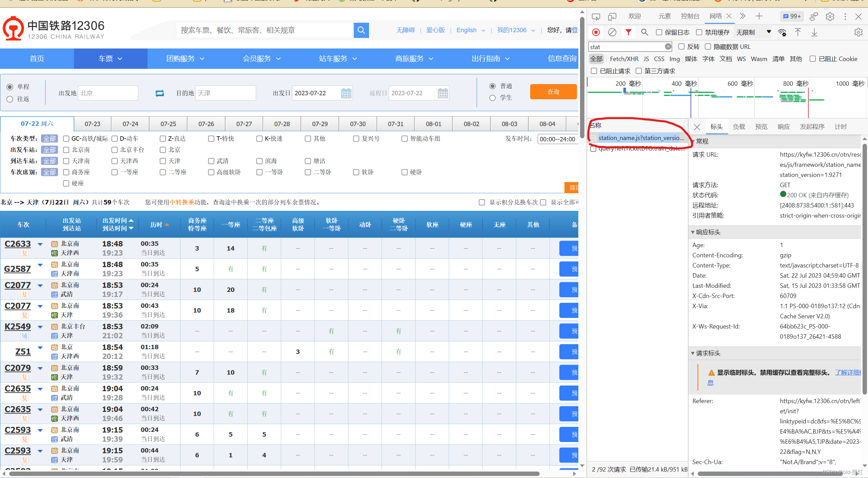Select the 07-25 date tab
The image size is (868, 478).
point(168,124)
